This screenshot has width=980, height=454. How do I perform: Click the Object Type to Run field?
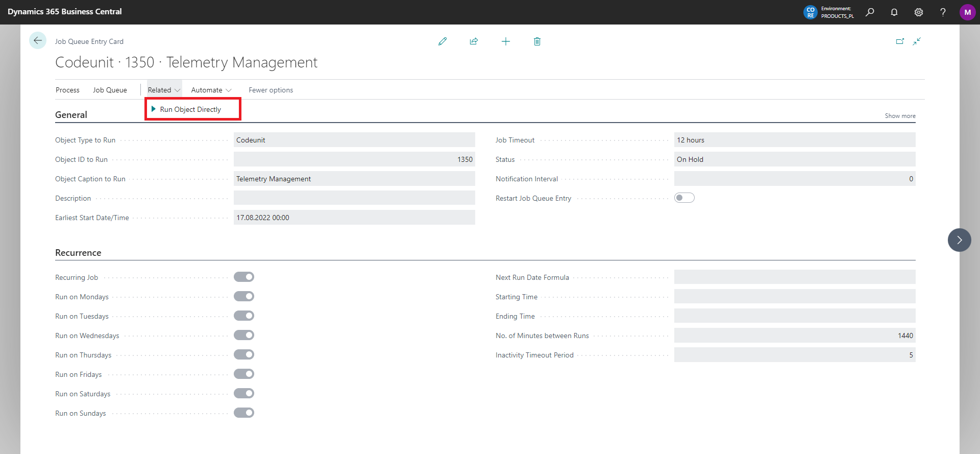[354, 140]
